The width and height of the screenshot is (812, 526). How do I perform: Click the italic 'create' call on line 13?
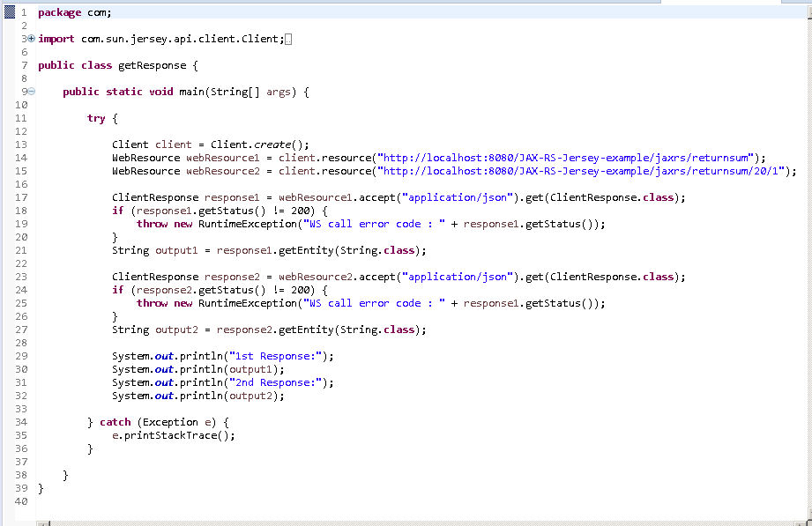tap(272, 145)
